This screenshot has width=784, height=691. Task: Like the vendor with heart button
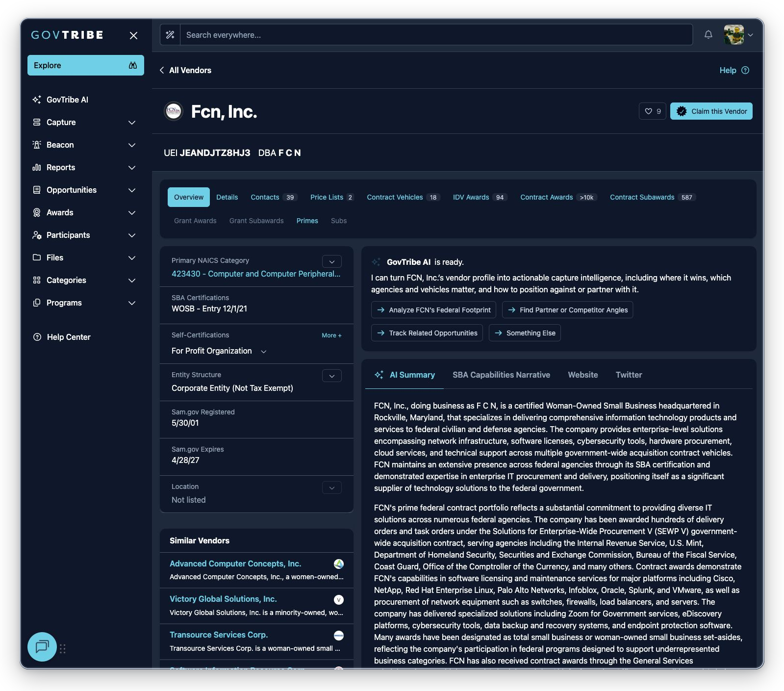[653, 111]
